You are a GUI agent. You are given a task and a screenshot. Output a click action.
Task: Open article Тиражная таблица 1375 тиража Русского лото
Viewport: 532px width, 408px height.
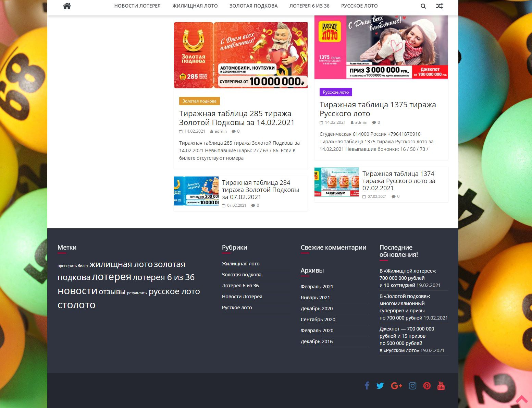coord(378,109)
